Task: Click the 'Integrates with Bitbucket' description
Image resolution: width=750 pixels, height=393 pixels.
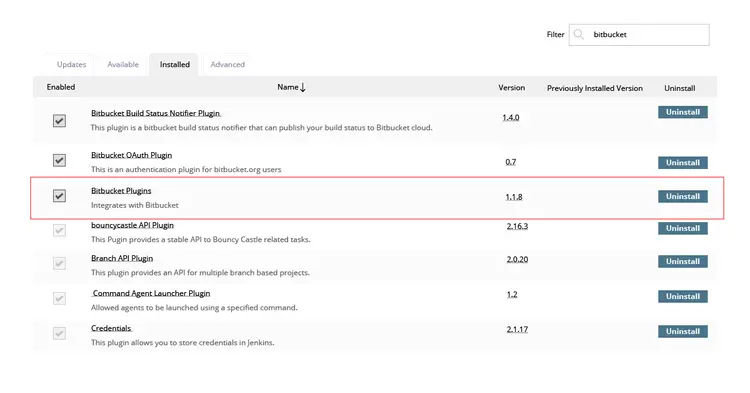Action: [134, 205]
